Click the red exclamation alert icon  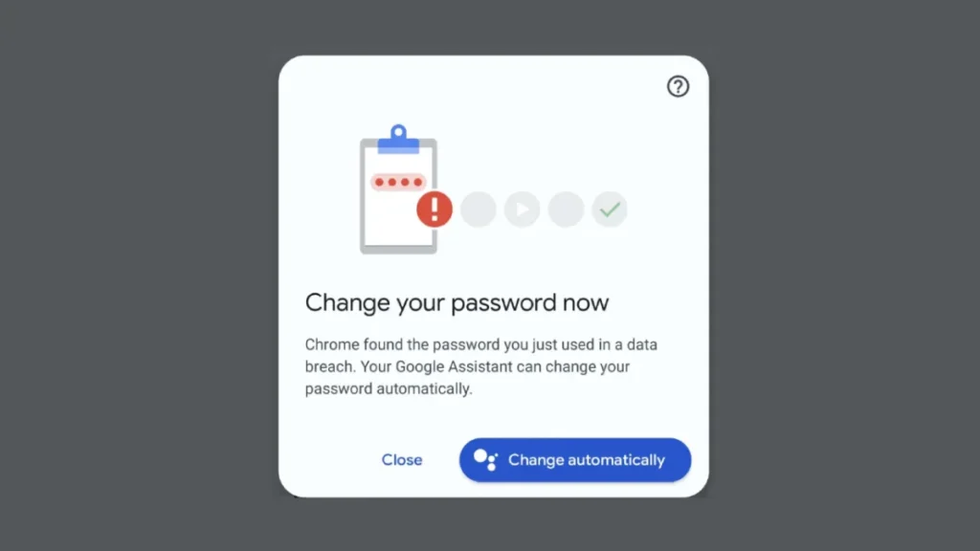[x=434, y=209]
